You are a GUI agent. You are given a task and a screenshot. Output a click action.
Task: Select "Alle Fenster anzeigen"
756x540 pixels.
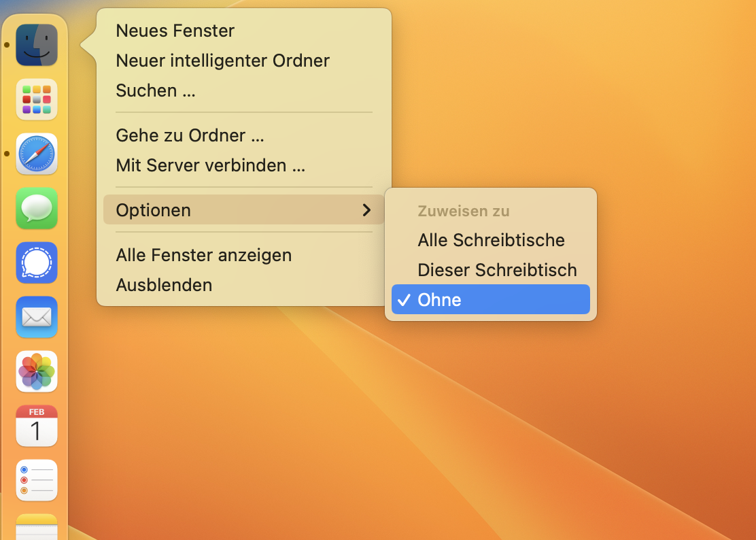(x=204, y=255)
